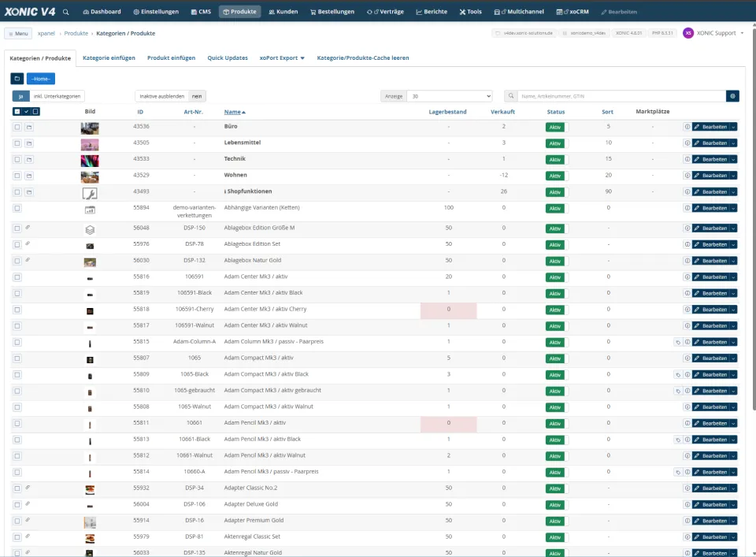Image resolution: width=756 pixels, height=557 pixels.
Task: Click the info icon for Adam Center Mk3 / aktiv
Action: 687,277
